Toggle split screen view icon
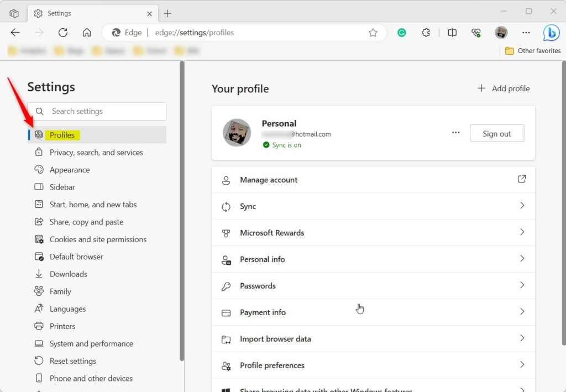This screenshot has height=392, width=566. click(452, 33)
